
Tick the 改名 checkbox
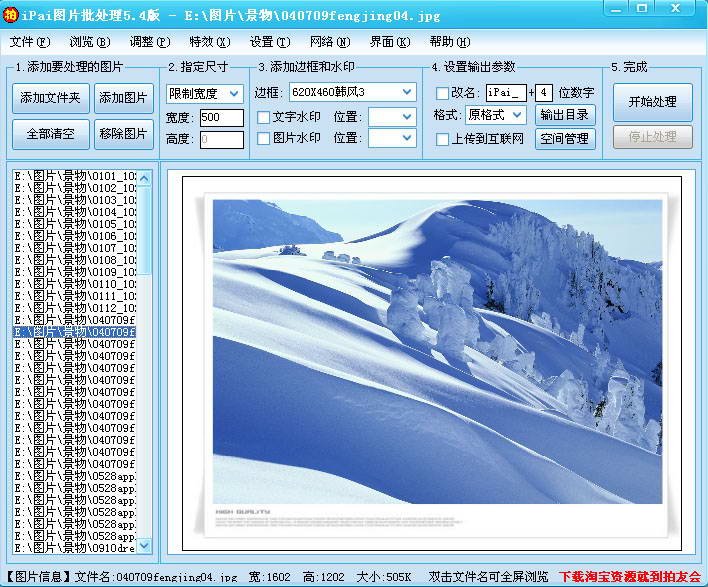(x=442, y=93)
